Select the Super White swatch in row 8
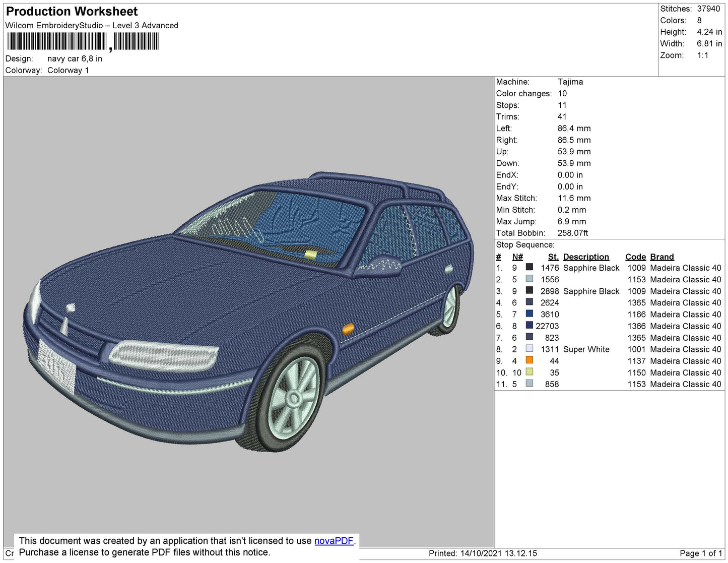Image resolution: width=728 pixels, height=563 pixels. (x=530, y=348)
